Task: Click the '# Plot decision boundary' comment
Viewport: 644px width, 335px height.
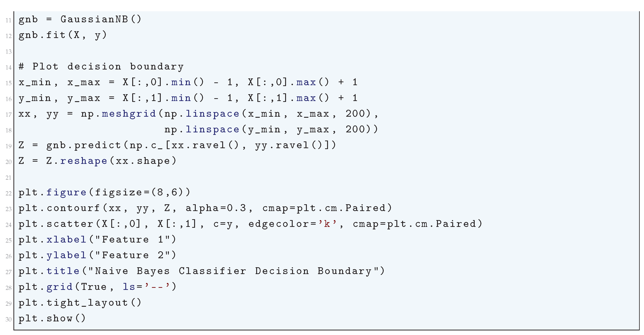Action: [101, 67]
